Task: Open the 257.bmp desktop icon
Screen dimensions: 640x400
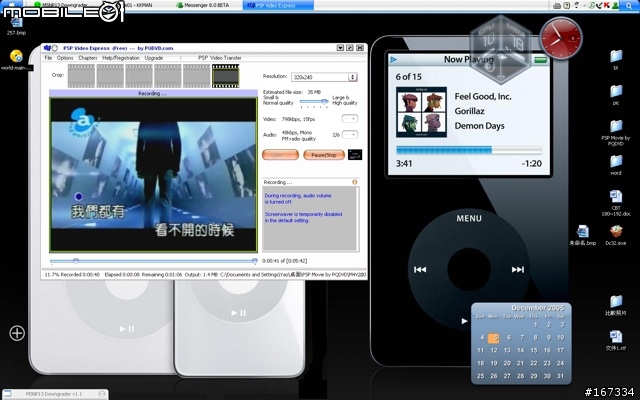Action: pyautogui.click(x=16, y=25)
